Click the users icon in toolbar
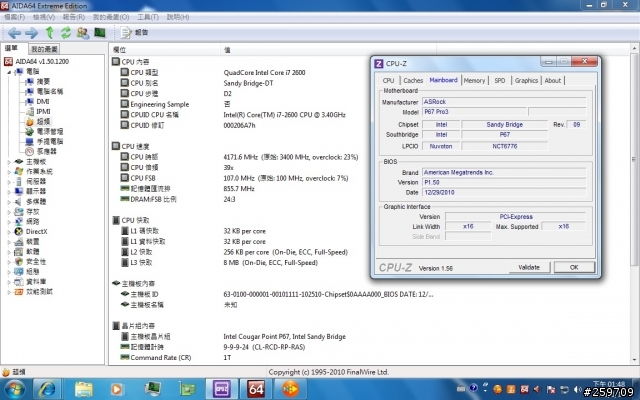This screenshot has height=400, width=640. coord(83,33)
